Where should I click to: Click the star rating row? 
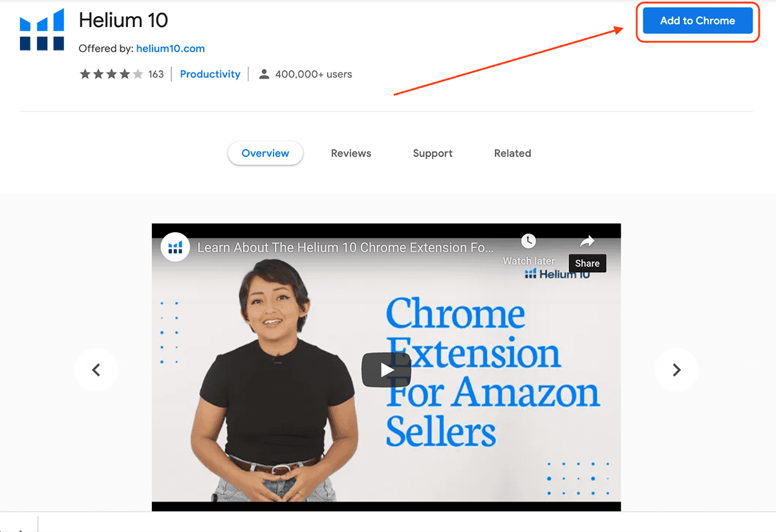coord(111,74)
